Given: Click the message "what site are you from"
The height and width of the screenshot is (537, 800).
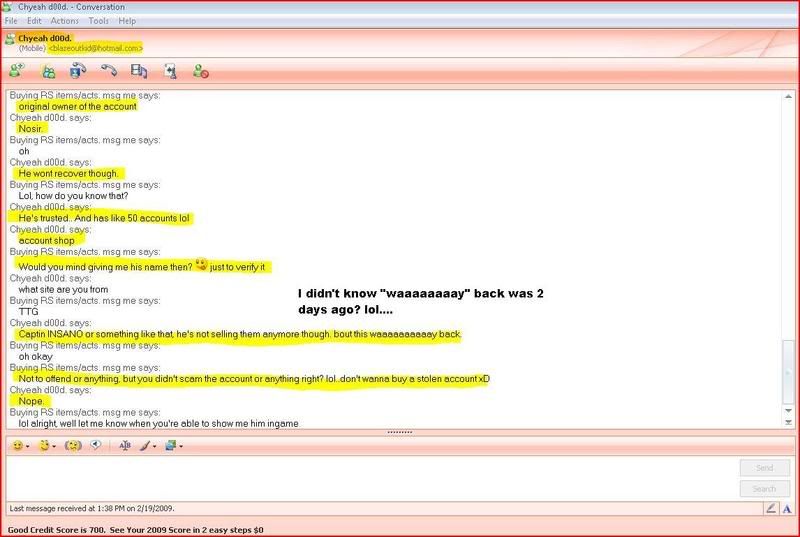Looking at the screenshot, I should pyautogui.click(x=63, y=289).
